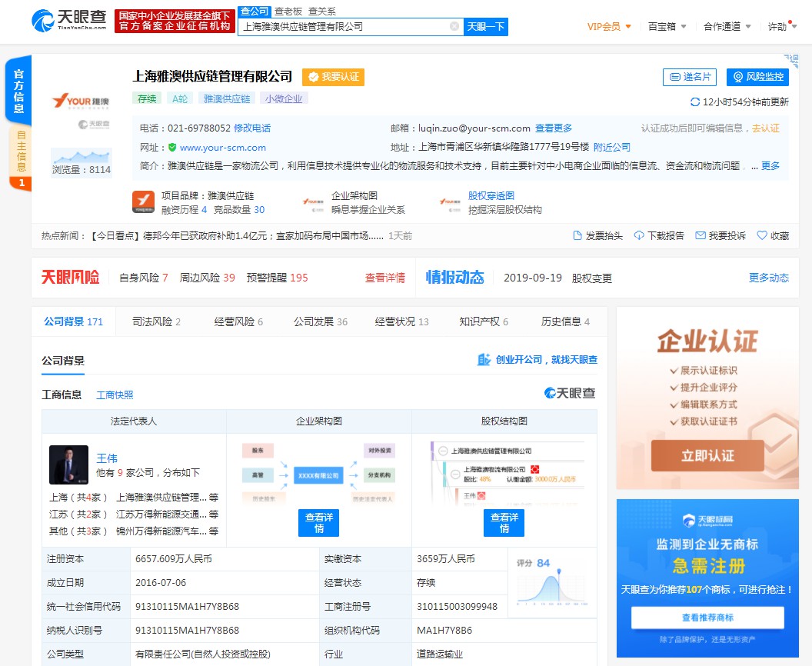Switch to 历史信息 tab
Viewport: 812px width, 666px height.
click(565, 321)
